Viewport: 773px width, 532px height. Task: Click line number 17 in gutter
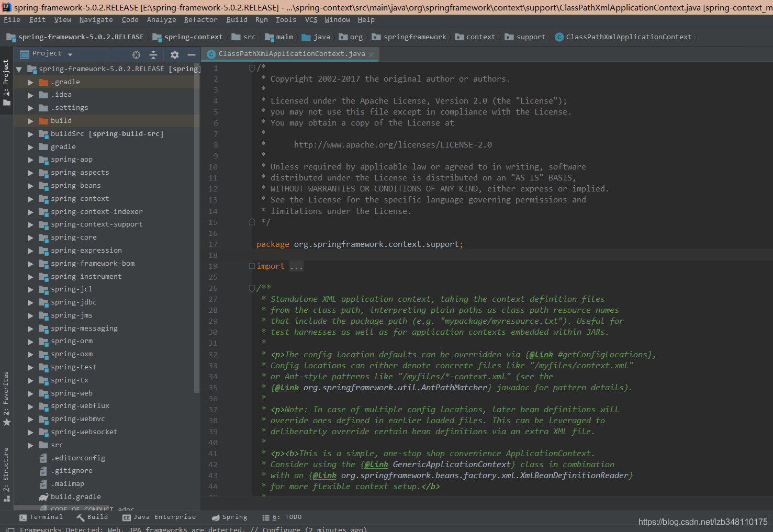pyautogui.click(x=212, y=244)
